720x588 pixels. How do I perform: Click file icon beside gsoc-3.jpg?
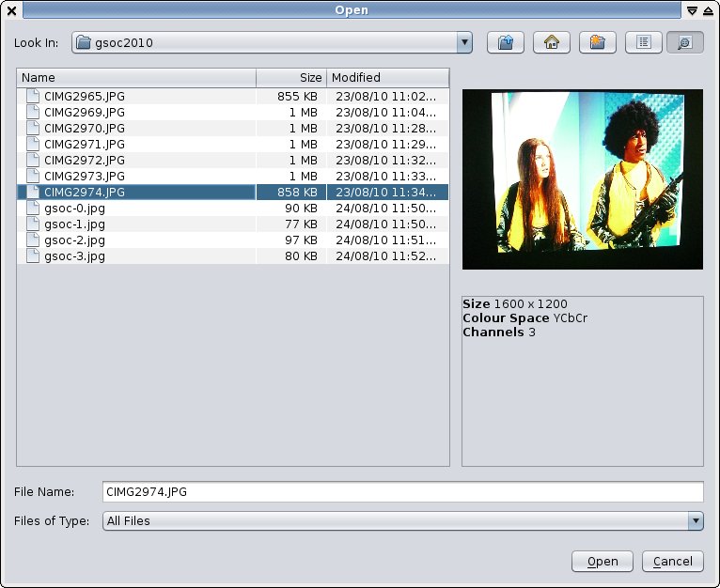click(33, 255)
